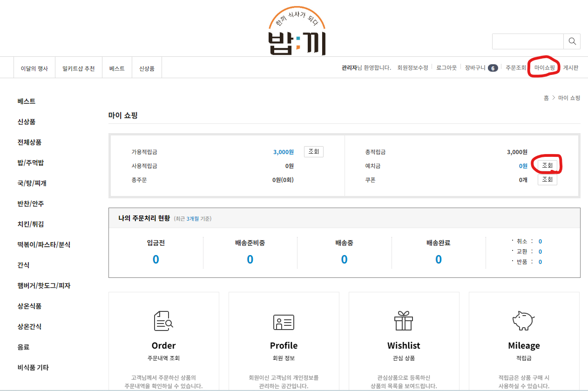Open Wishlist via the gift box icon
The height and width of the screenshot is (391, 588).
click(x=404, y=322)
